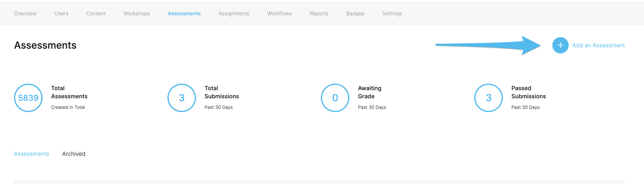The height and width of the screenshot is (184, 644).
Task: Click the Passed Submissions label
Action: coord(528,92)
